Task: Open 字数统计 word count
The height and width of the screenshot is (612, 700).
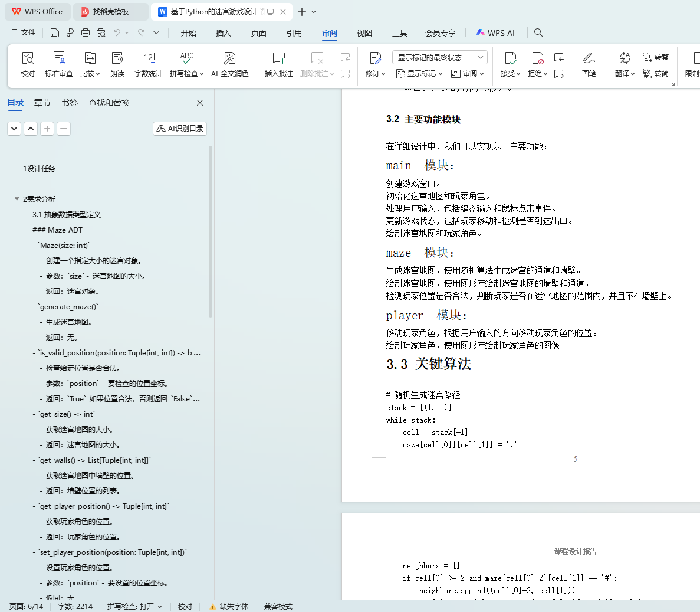Action: (x=148, y=64)
